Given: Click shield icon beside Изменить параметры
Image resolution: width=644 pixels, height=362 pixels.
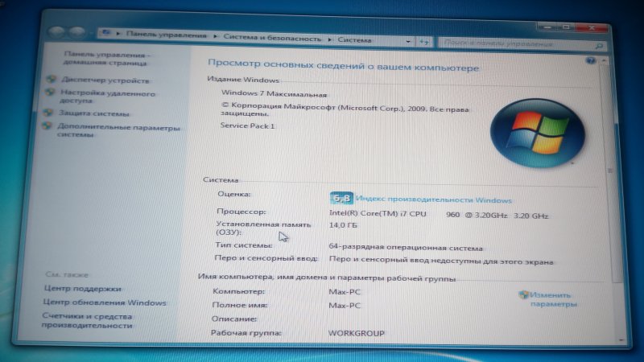Looking at the screenshot, I should pos(524,295).
